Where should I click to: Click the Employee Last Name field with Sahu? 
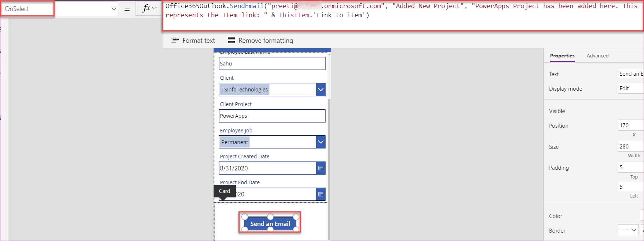pos(271,64)
